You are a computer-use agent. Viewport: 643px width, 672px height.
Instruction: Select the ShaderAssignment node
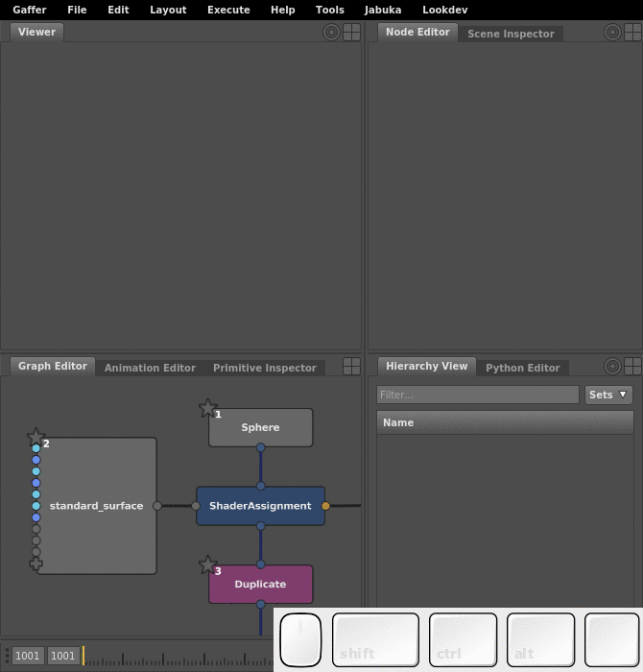tap(260, 506)
